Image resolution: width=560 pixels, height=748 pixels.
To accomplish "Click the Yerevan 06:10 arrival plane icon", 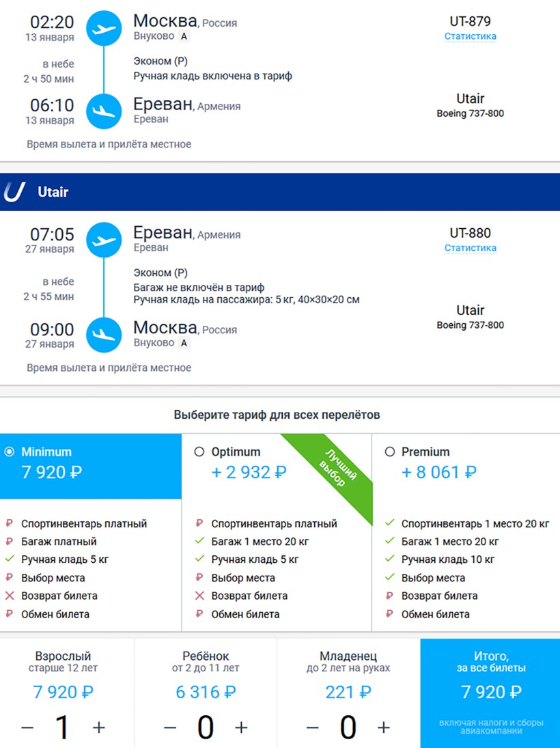I will [104, 111].
